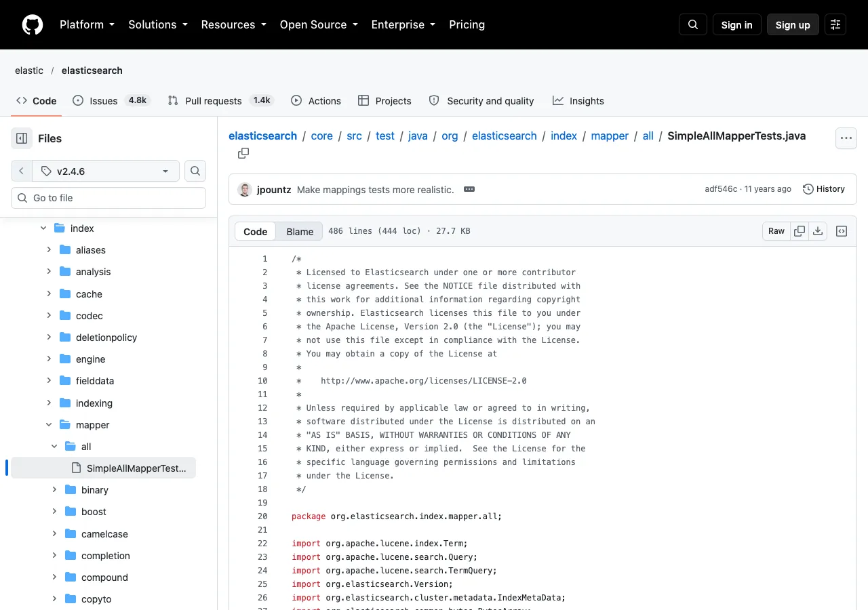Click the History link
This screenshot has height=610, width=868.
point(823,189)
